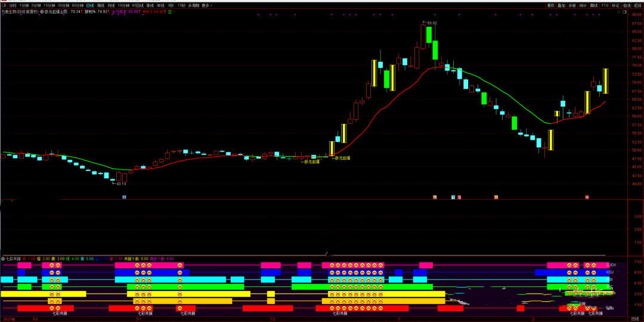Click the round icon beside 七彩共振 indicator
Image resolution: width=644 pixels, height=322 pixels.
pyautogui.click(x=3, y=259)
